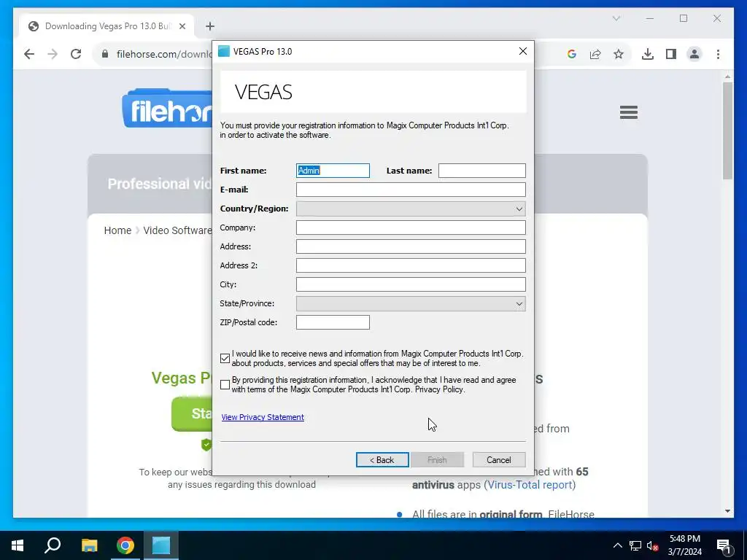The image size is (747, 560).
Task: Click the Chrome forward arrow
Action: pos(53,54)
